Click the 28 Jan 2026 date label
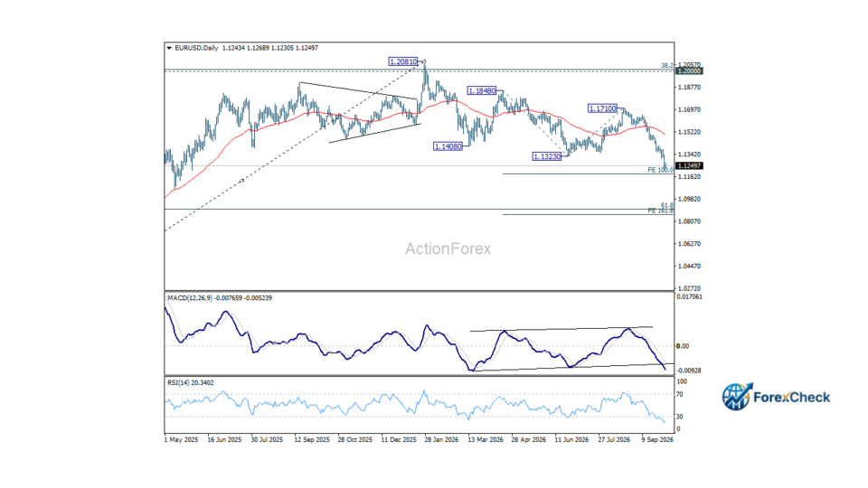This screenshot has width=868, height=488. click(x=441, y=440)
